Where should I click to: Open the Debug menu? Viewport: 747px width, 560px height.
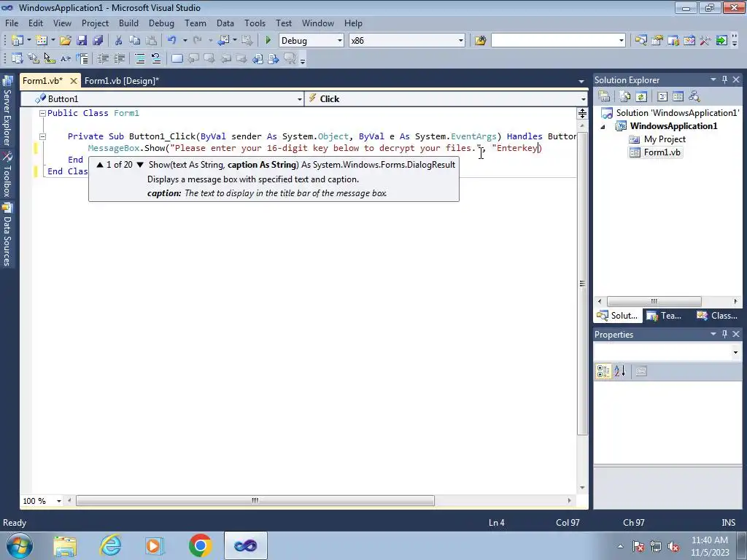tap(161, 23)
